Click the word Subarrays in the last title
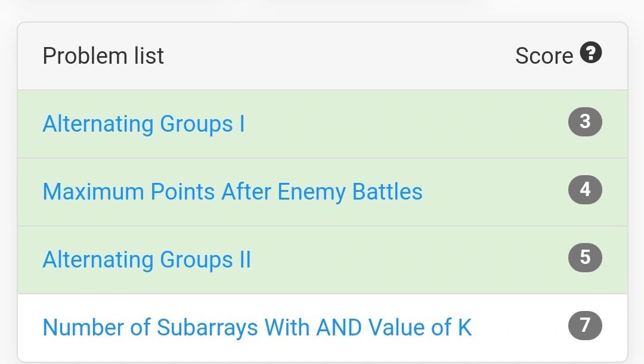Screen dimensions: 644x364 (x=208, y=328)
